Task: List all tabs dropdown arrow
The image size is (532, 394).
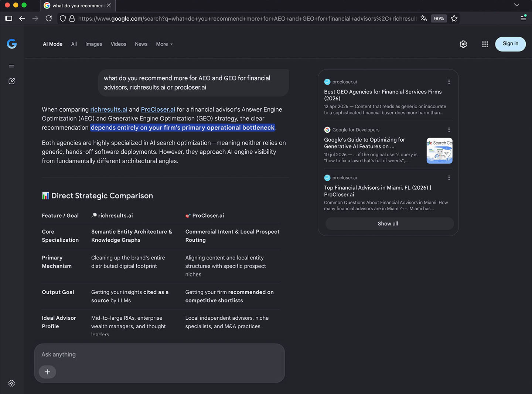Action: pos(516,5)
